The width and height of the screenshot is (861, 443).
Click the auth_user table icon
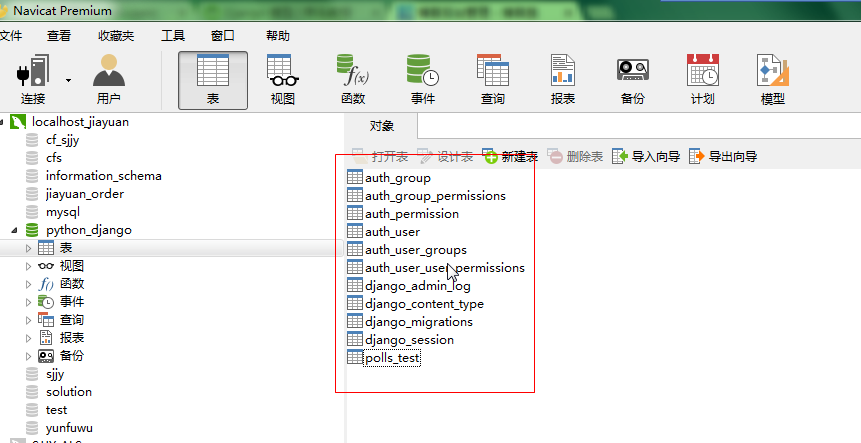coord(355,231)
